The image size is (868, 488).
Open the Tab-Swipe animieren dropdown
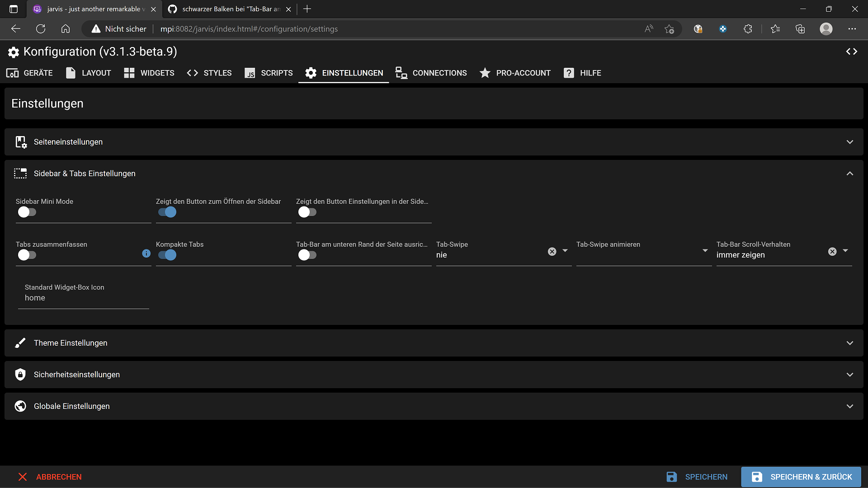click(x=704, y=250)
